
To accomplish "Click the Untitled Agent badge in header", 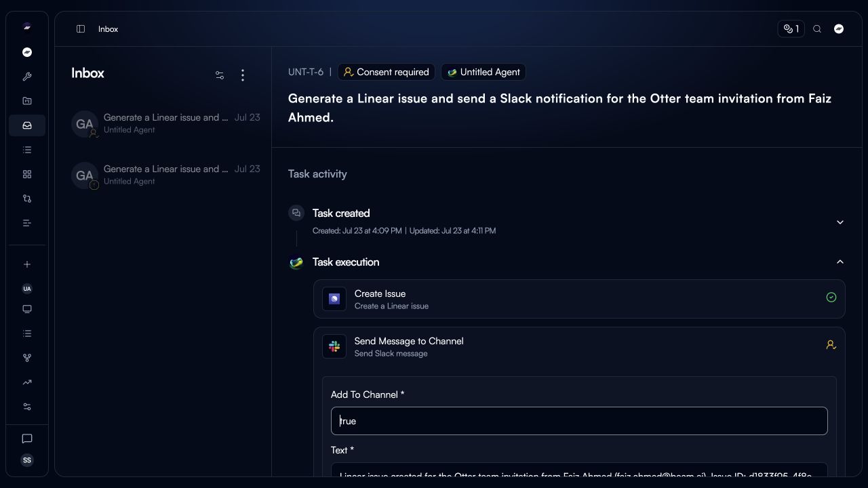I will coord(484,72).
